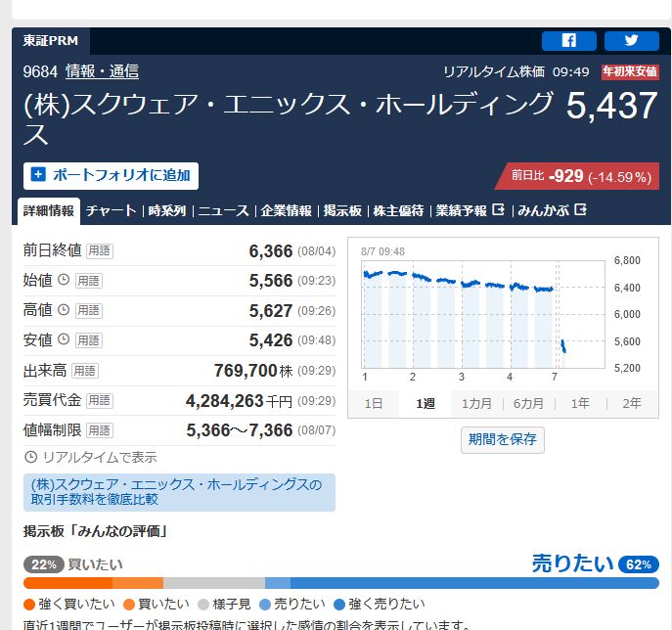672x630 pixels.
Task: Select the 1年 chart period
Action: 580,404
